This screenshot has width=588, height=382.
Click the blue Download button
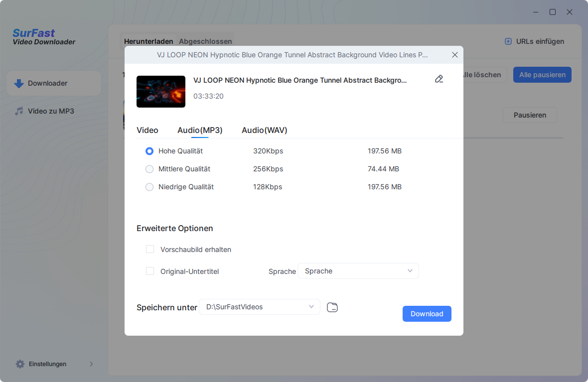pyautogui.click(x=427, y=314)
